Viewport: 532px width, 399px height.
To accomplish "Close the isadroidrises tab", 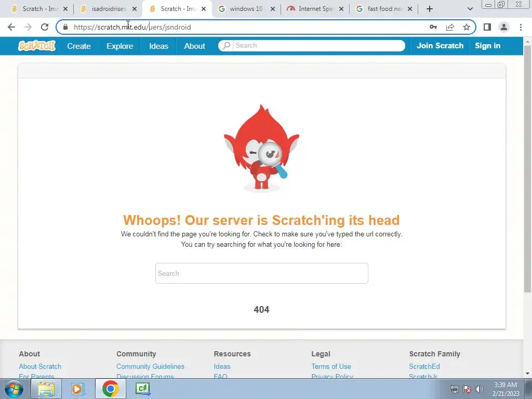I will click(135, 9).
